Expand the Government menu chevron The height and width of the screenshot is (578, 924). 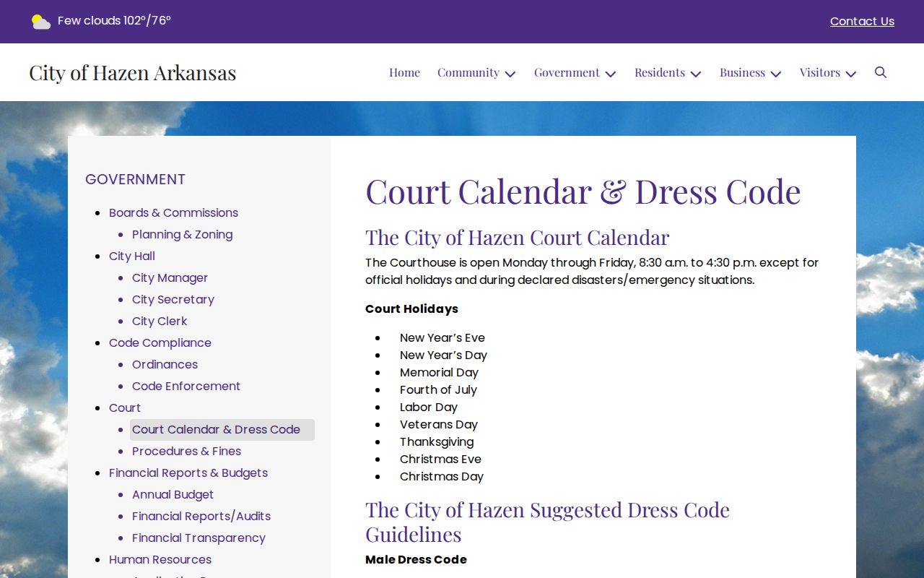(611, 74)
